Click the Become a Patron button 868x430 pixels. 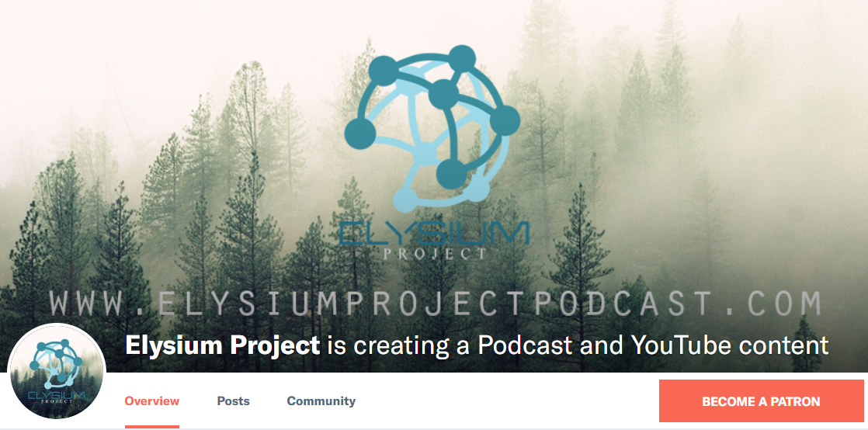click(x=761, y=401)
